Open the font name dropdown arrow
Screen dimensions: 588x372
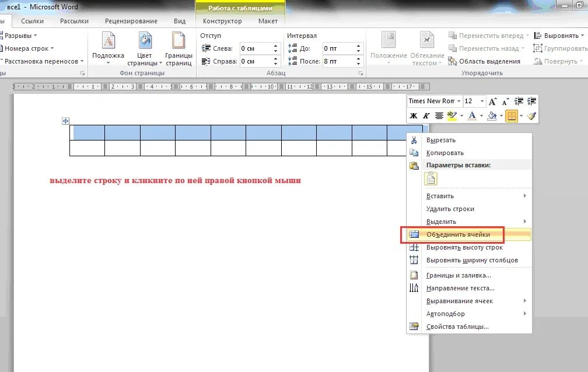(459, 101)
